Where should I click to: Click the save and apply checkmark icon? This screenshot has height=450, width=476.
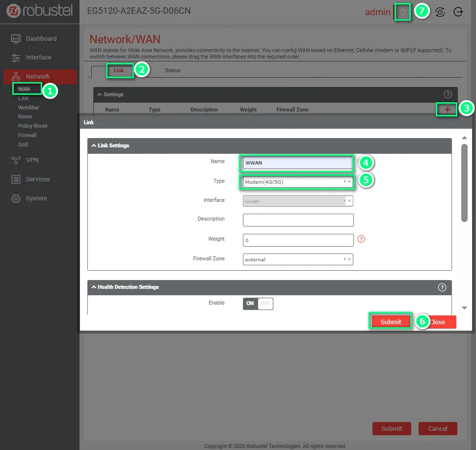coord(403,12)
